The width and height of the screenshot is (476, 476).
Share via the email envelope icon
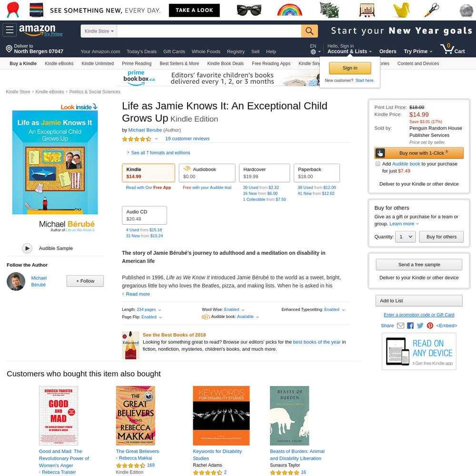point(400,326)
